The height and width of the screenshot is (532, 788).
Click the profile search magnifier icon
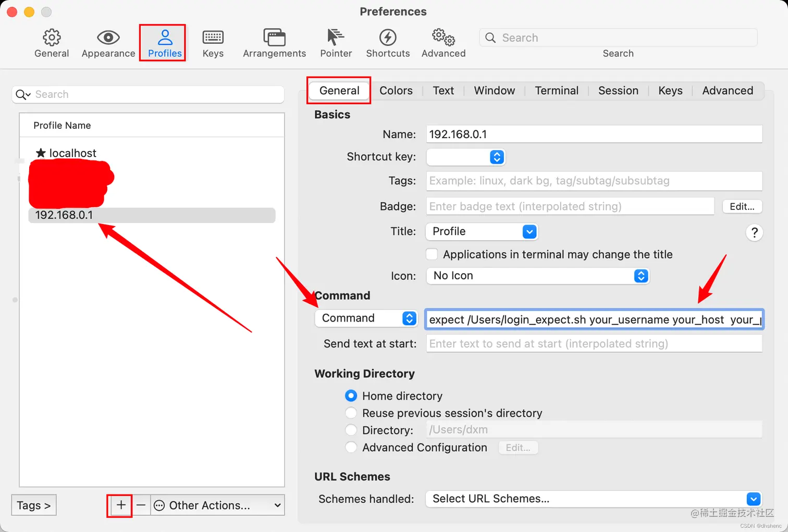pyautogui.click(x=22, y=94)
